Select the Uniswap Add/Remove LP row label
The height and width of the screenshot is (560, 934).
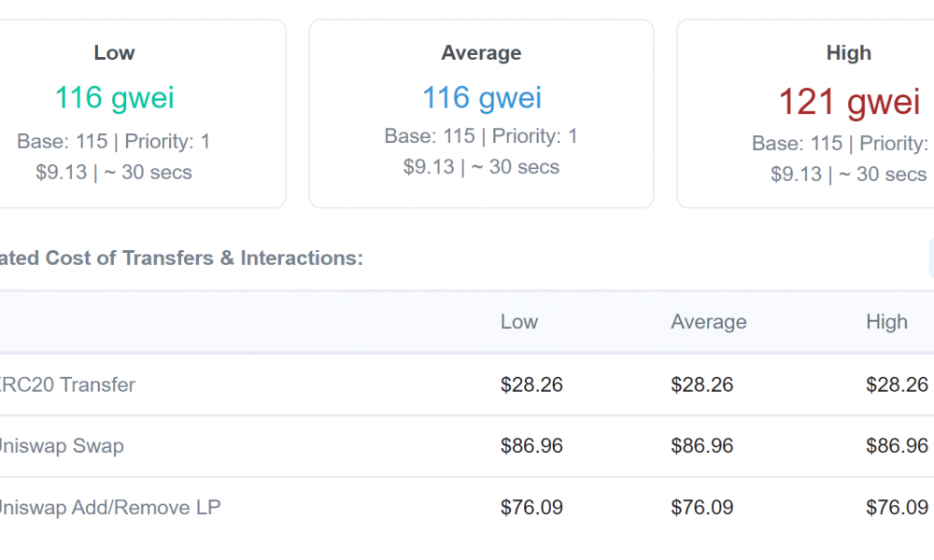(110, 508)
